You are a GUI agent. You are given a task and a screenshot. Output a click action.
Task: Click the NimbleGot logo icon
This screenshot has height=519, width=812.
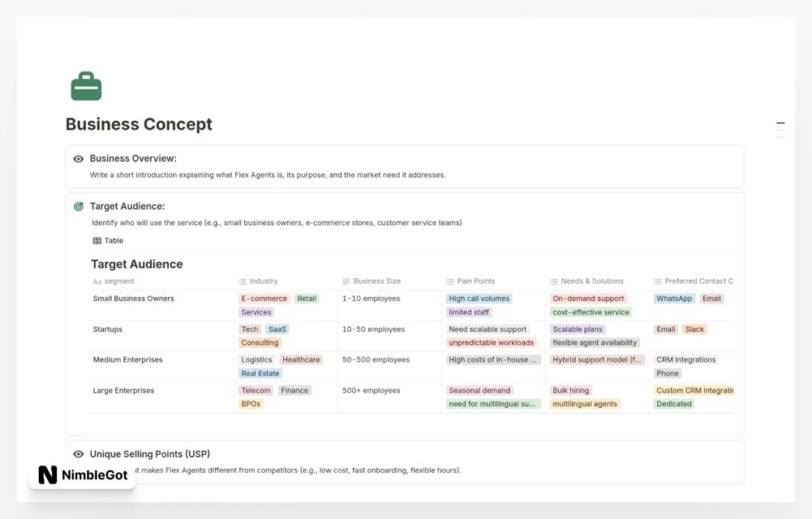(48, 475)
